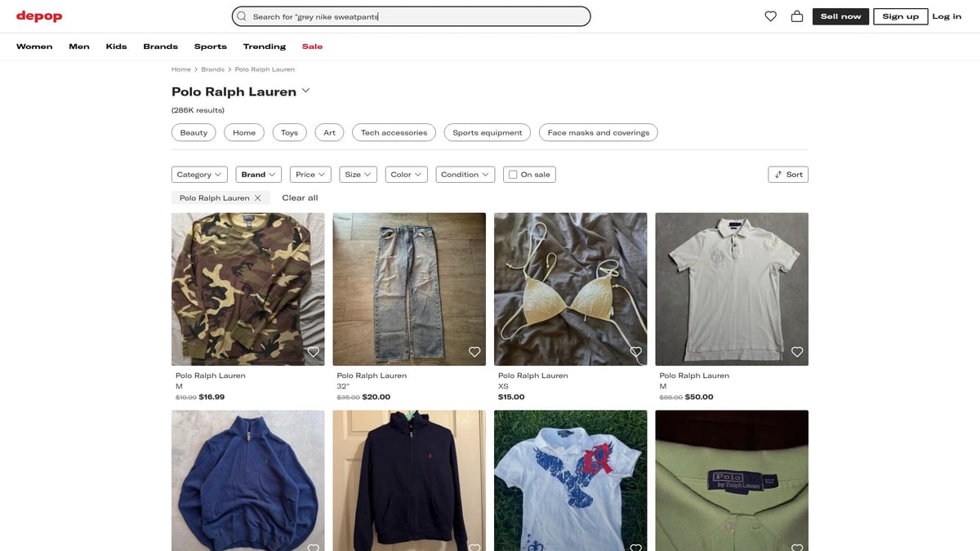This screenshot has width=980, height=551.
Task: Enable the On sale checkbox
Action: click(x=513, y=175)
